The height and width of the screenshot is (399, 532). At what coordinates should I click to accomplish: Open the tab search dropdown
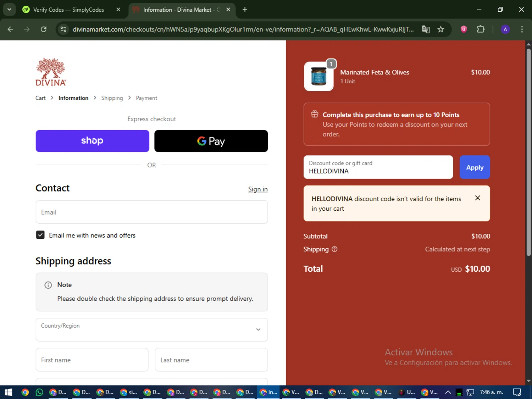tap(9, 10)
